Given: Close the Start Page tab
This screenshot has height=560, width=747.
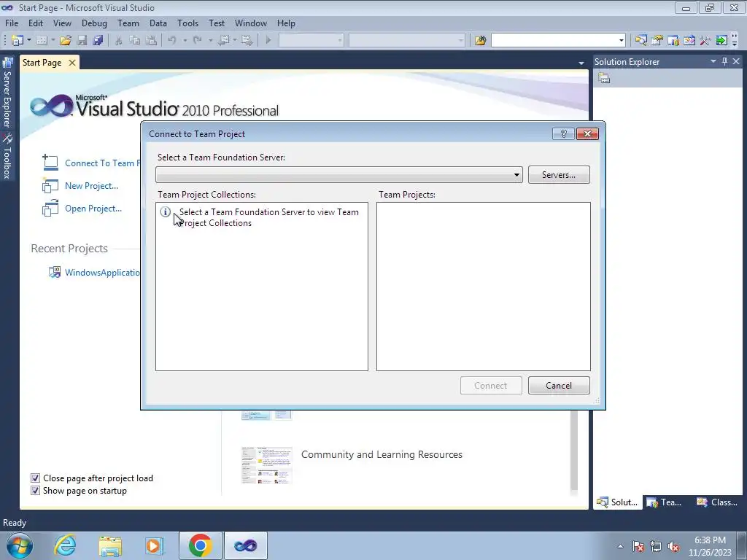Looking at the screenshot, I should 72,63.
